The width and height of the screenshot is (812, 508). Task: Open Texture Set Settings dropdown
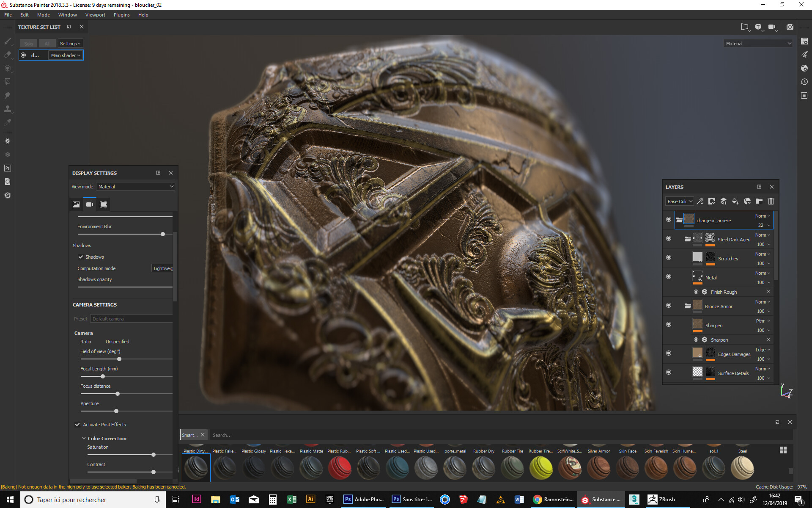pyautogui.click(x=70, y=44)
